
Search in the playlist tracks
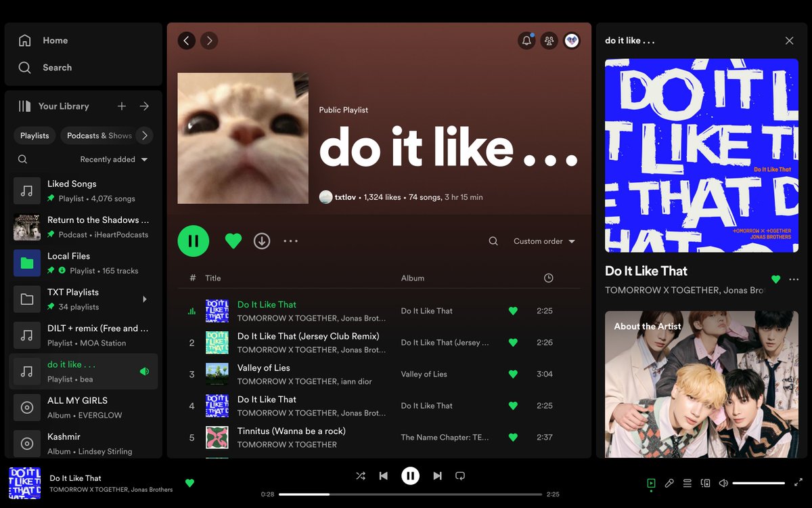493,241
